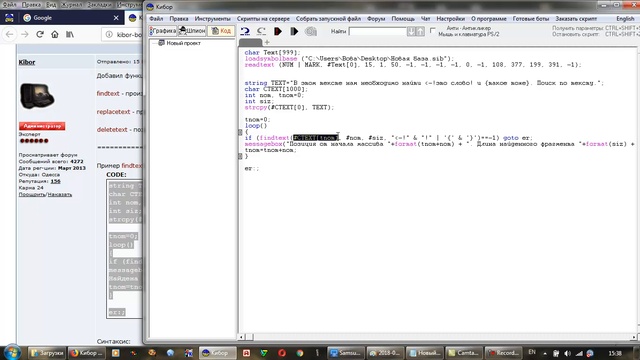The image size is (640, 360).
Task: Switch to the Код mode
Action: (x=221, y=31)
